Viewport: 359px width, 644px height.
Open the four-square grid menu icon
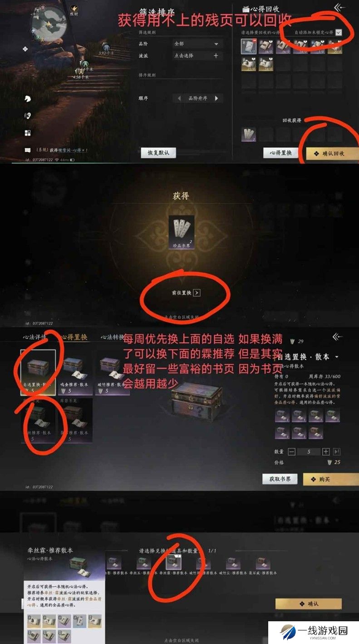click(x=28, y=133)
